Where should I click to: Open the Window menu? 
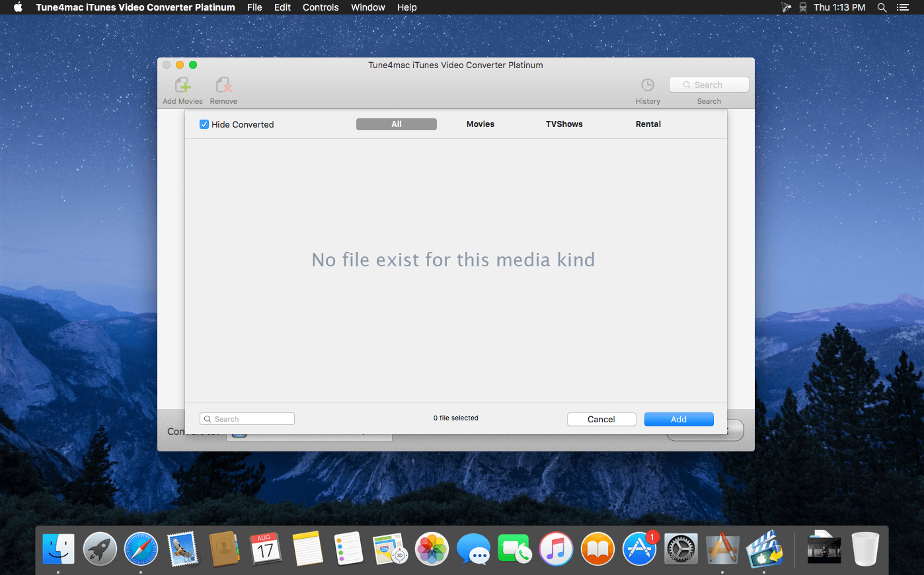pos(368,7)
